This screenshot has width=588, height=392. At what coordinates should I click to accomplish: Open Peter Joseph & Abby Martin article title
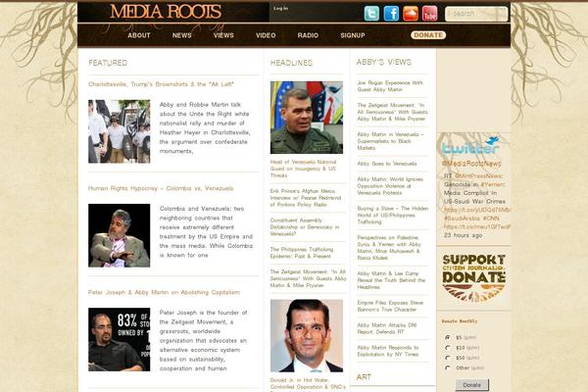click(164, 292)
